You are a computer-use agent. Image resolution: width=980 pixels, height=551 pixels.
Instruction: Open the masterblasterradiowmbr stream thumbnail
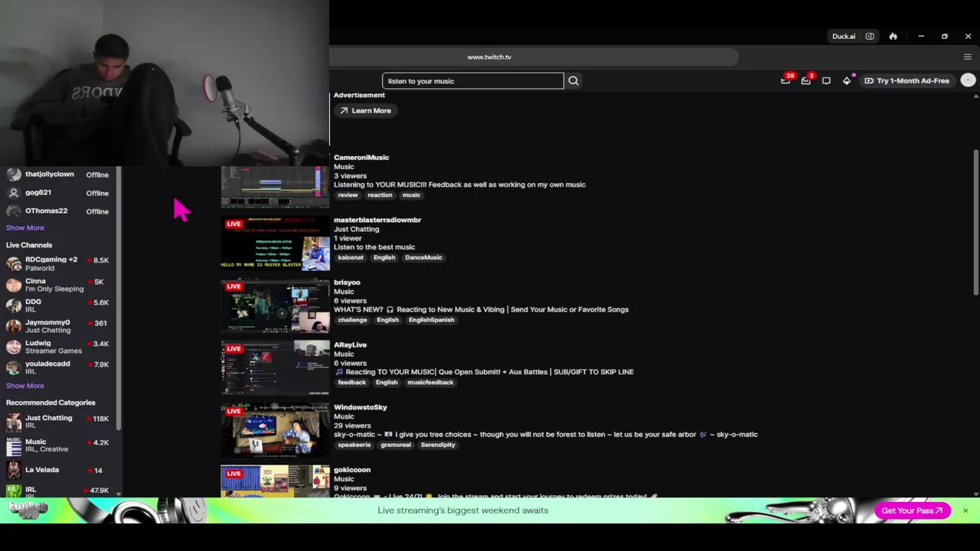coord(275,243)
